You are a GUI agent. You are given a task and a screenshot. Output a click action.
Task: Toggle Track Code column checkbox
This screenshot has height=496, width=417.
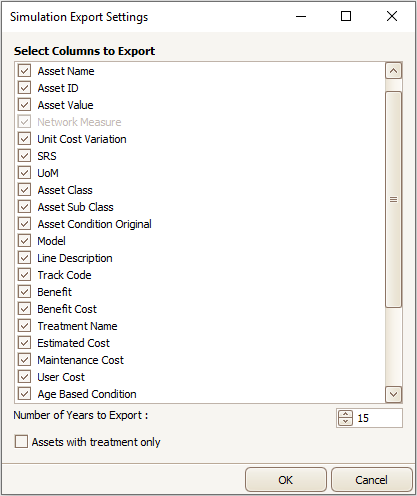(x=24, y=275)
